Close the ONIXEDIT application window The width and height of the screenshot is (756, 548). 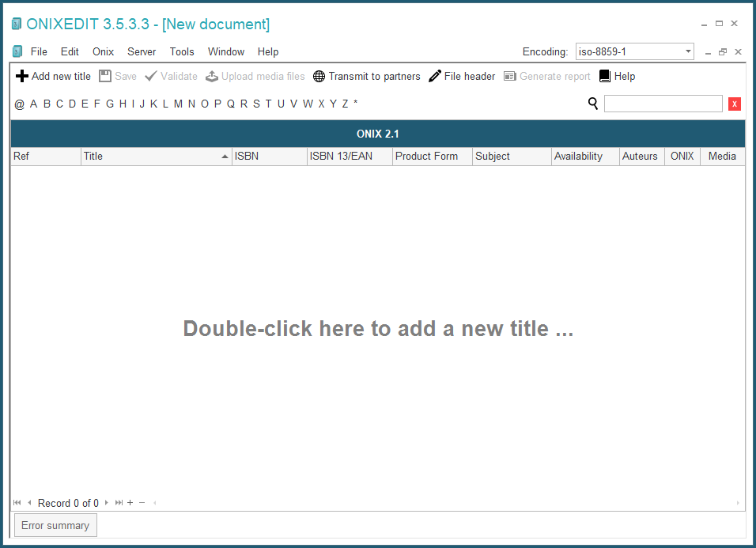(x=735, y=24)
